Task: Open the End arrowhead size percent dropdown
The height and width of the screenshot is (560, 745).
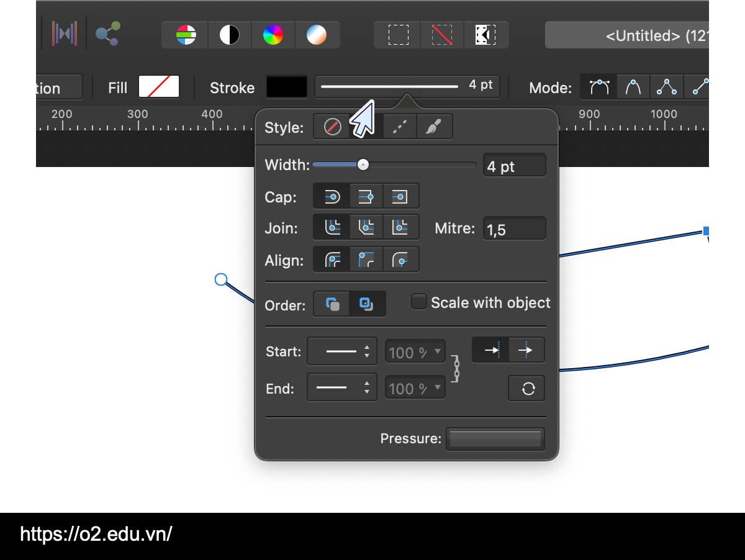Action: click(x=415, y=389)
